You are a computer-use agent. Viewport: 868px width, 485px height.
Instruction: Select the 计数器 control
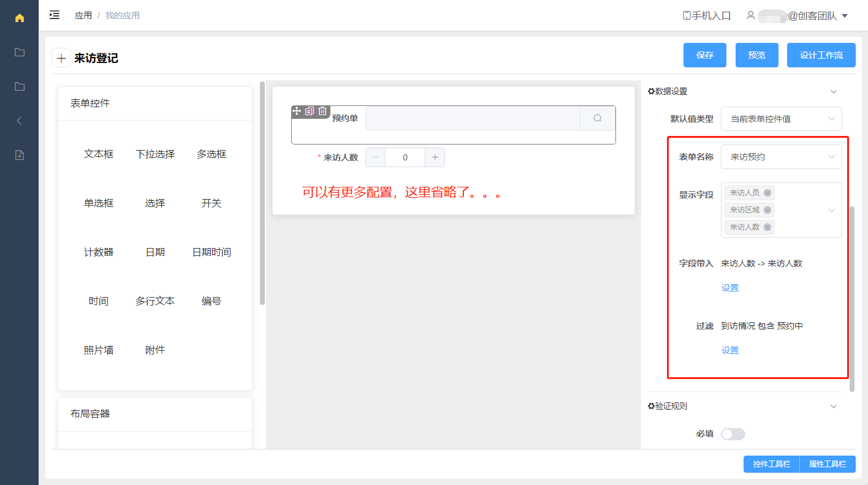coord(99,252)
